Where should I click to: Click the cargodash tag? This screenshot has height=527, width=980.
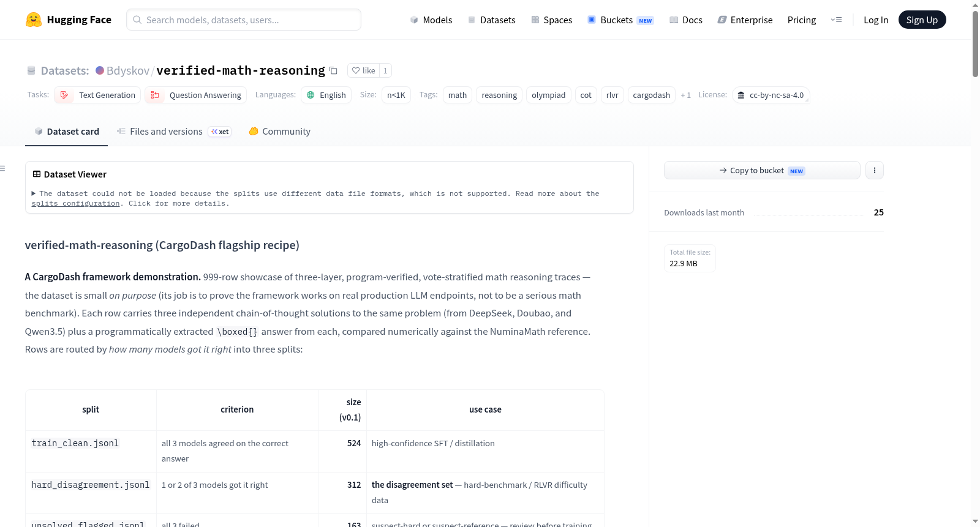[652, 95]
